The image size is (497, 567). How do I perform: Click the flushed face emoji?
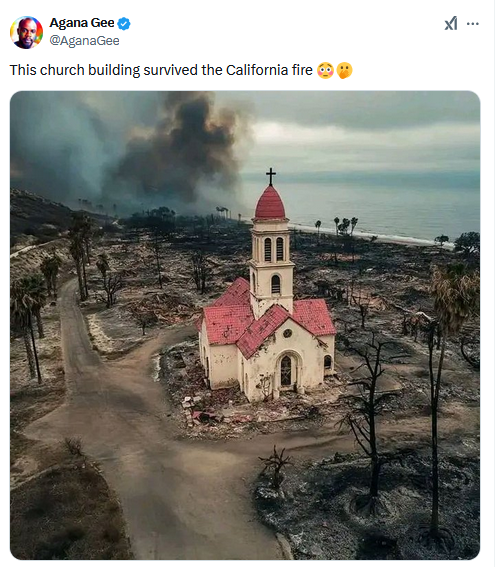coord(325,70)
